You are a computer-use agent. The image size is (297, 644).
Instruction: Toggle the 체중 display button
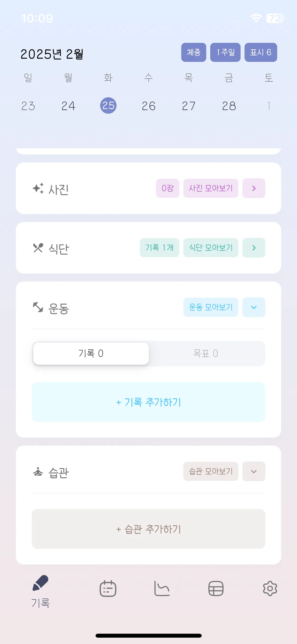click(x=194, y=52)
